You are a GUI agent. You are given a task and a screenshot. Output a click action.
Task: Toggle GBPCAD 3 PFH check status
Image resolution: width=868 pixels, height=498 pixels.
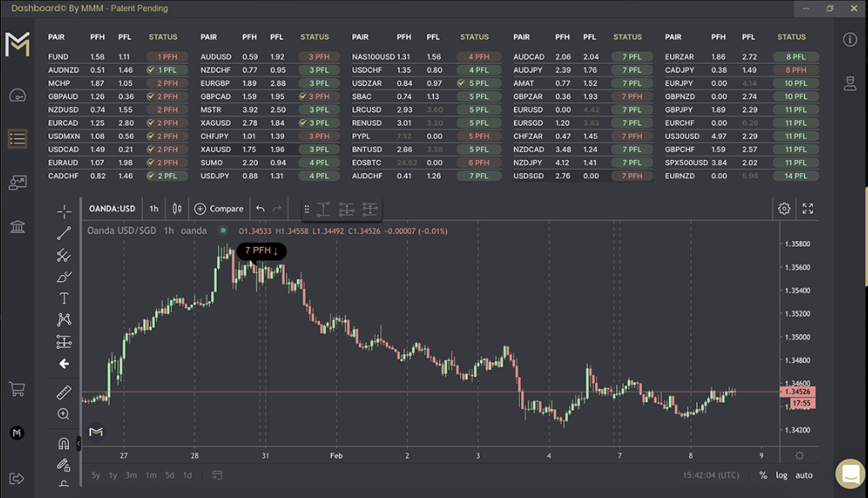pyautogui.click(x=303, y=96)
